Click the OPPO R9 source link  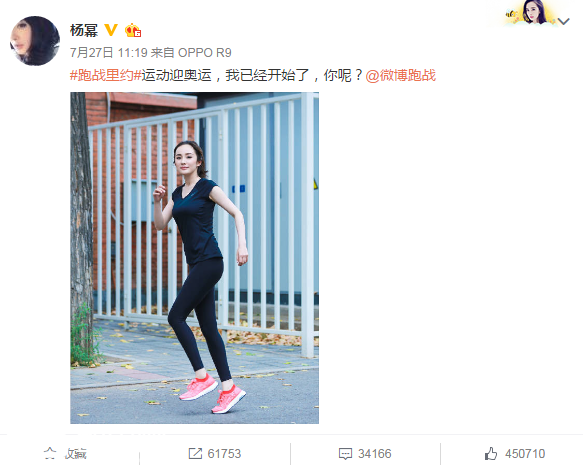204,53
